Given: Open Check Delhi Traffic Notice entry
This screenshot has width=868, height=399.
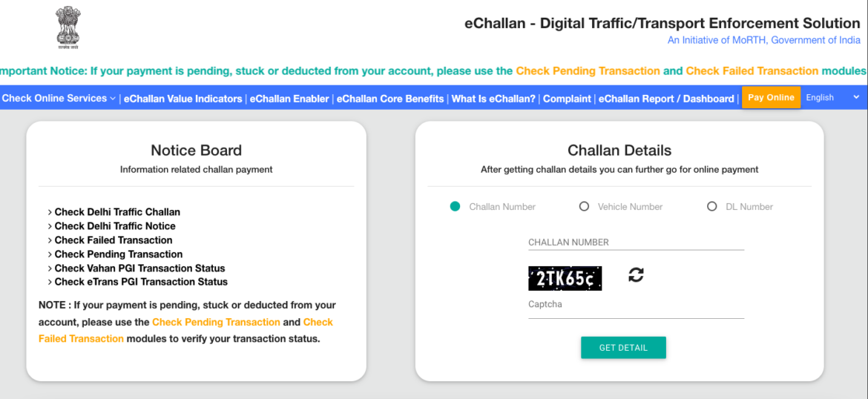Looking at the screenshot, I should [x=115, y=226].
